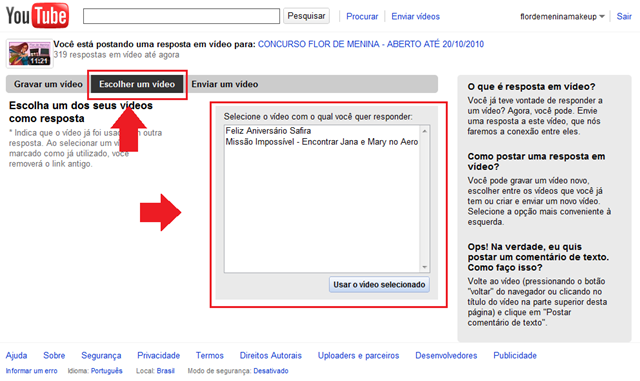
Task: Click the Sair sign-out link
Action: pyautogui.click(x=624, y=16)
